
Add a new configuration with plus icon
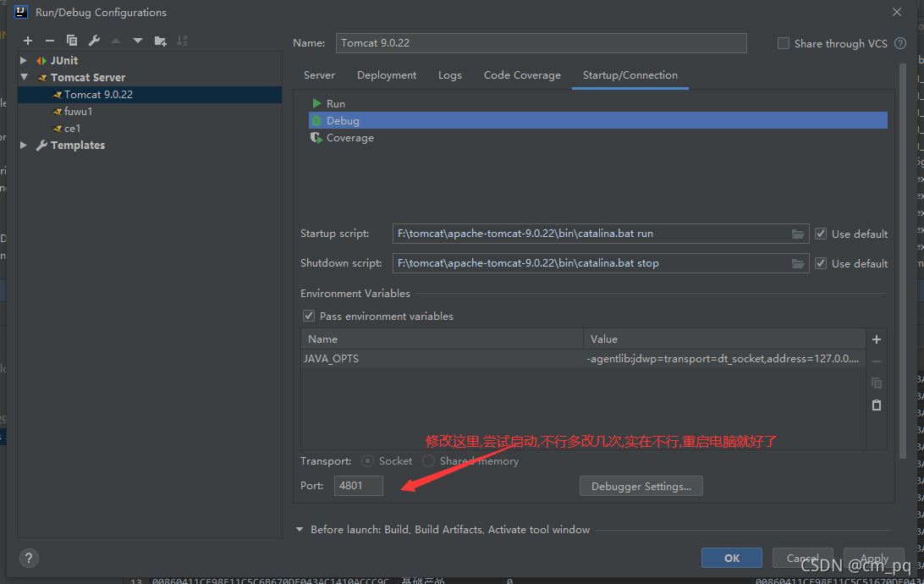tap(28, 41)
